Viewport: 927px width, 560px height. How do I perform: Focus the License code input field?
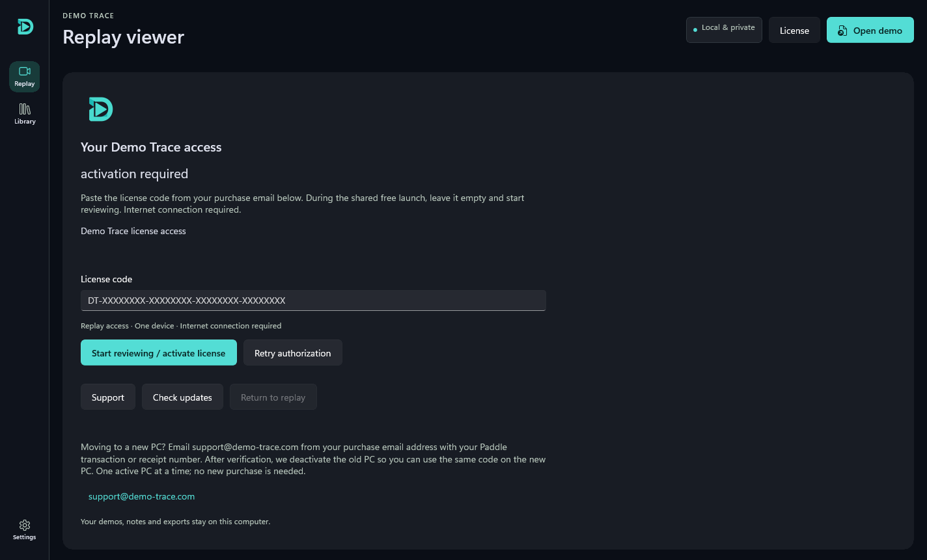313,300
